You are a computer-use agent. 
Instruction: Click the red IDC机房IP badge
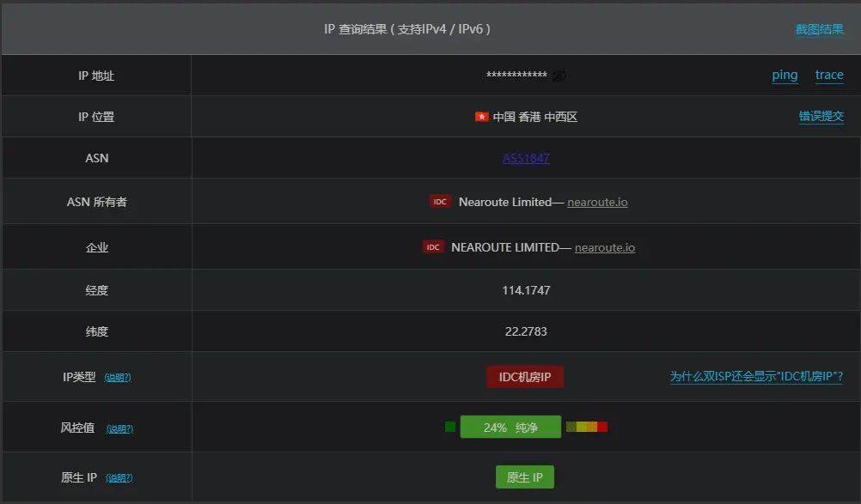[x=525, y=377]
